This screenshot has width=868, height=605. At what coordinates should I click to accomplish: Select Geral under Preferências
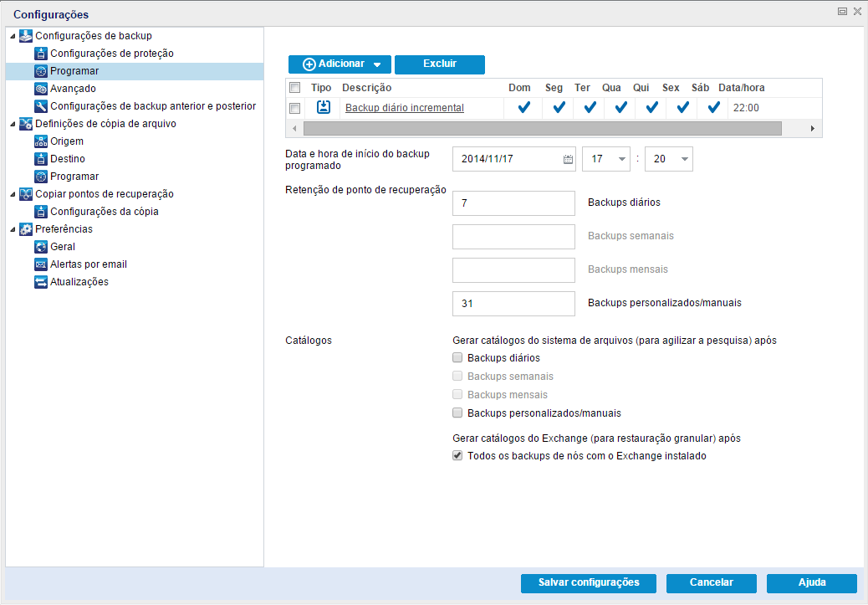63,247
